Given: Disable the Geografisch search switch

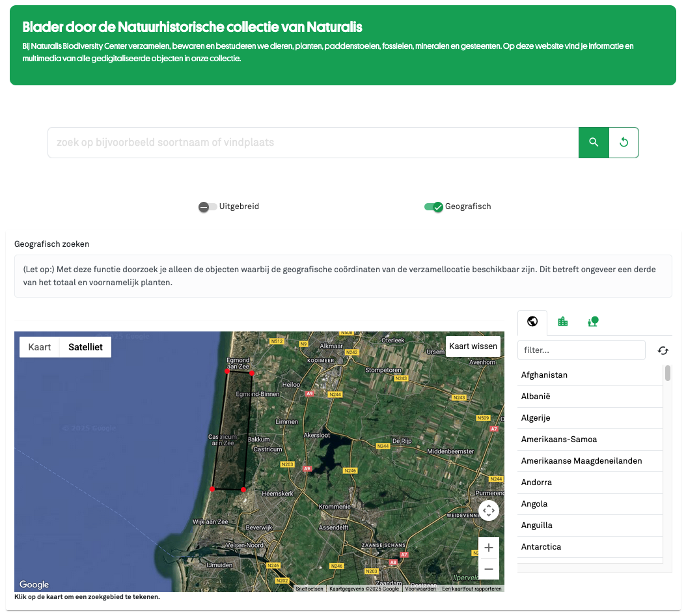Looking at the screenshot, I should (433, 206).
